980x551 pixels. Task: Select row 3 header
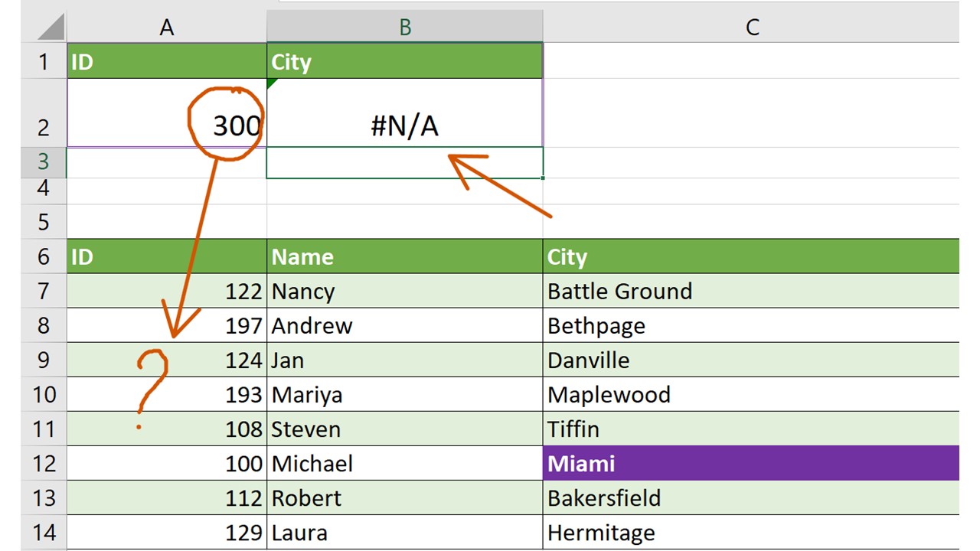[44, 162]
